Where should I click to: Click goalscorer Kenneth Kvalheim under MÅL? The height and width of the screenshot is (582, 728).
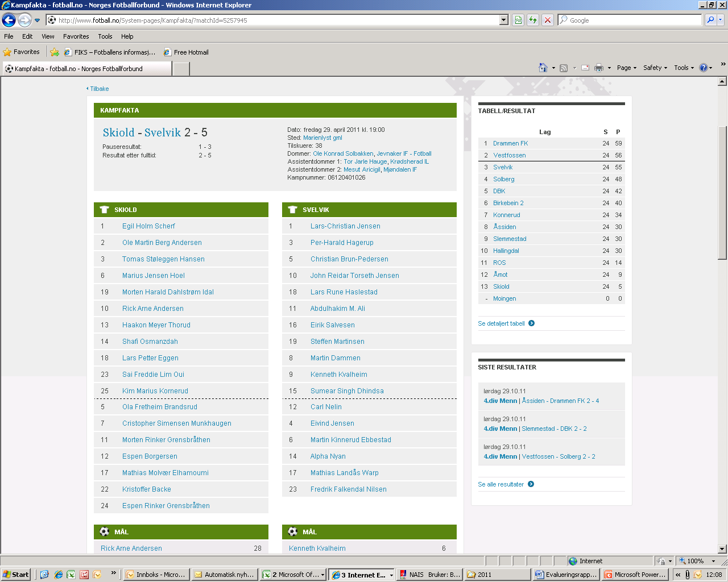pyautogui.click(x=317, y=548)
